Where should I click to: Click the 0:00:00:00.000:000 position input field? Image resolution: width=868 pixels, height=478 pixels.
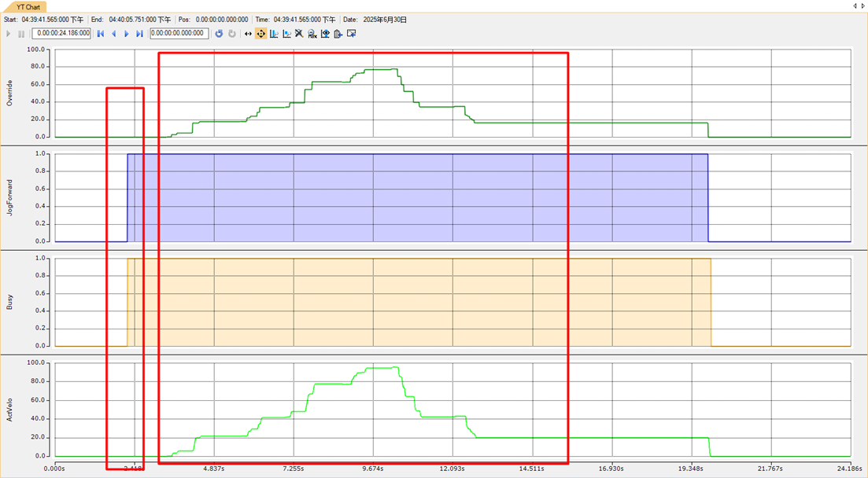click(179, 34)
